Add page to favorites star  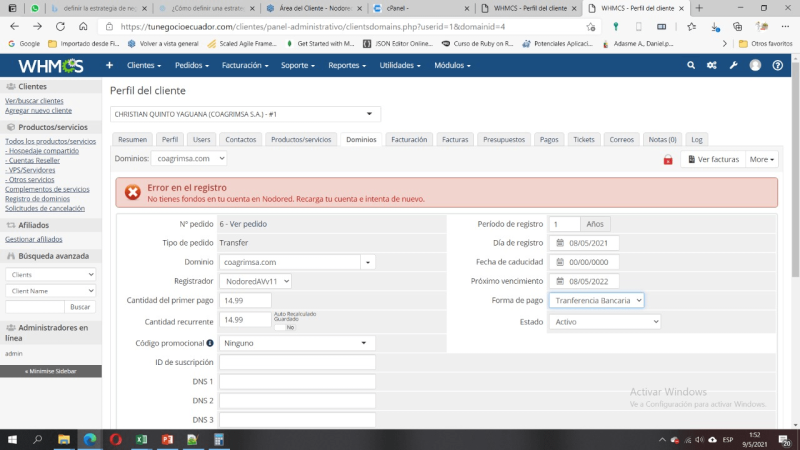[591, 27]
